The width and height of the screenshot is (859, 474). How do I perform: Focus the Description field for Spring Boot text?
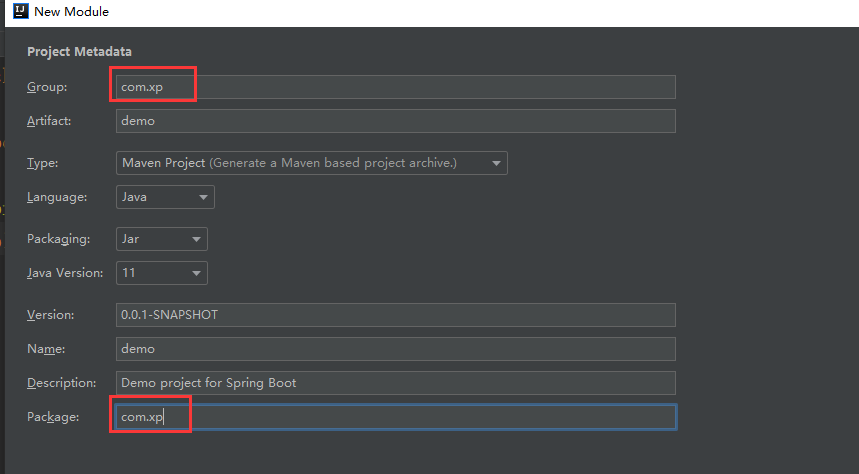pyautogui.click(x=396, y=383)
